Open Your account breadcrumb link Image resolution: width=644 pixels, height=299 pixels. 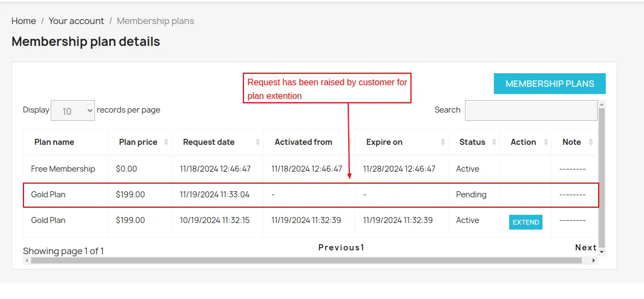tap(76, 21)
